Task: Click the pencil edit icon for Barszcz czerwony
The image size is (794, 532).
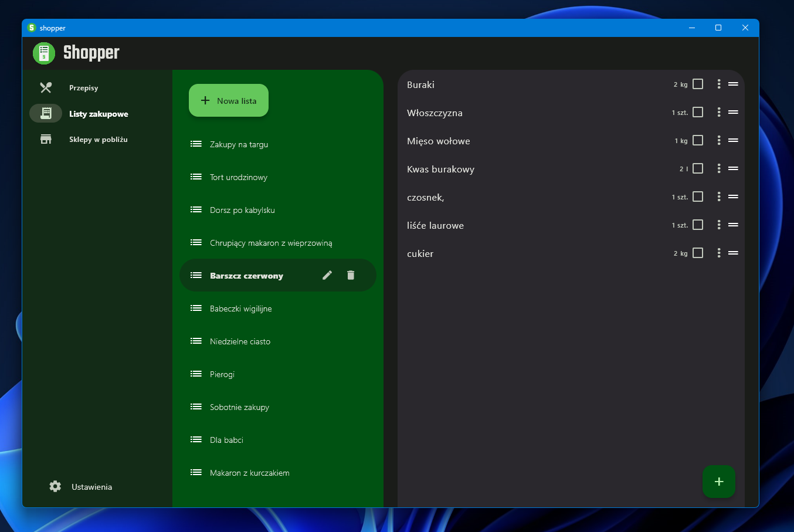Action: pyautogui.click(x=327, y=275)
